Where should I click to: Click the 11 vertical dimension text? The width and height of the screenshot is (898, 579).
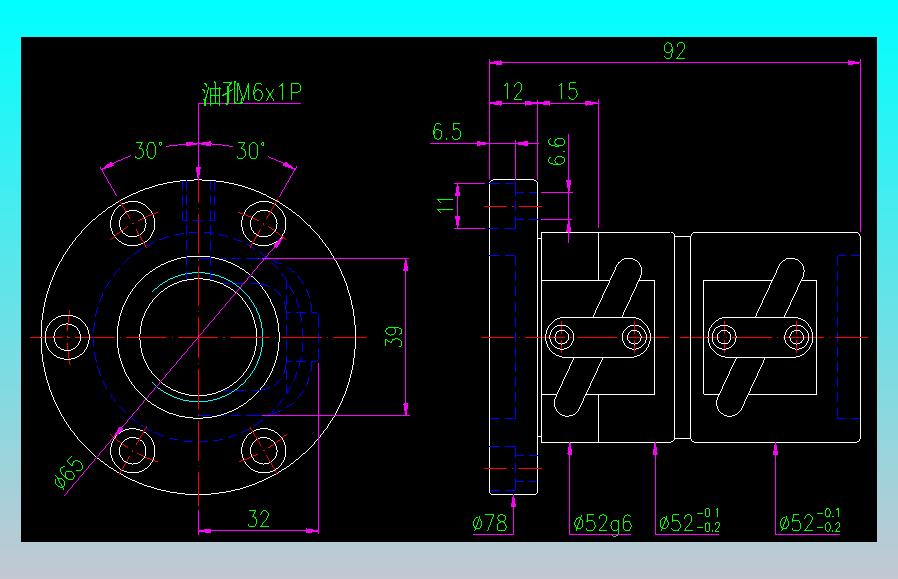pyautogui.click(x=446, y=204)
